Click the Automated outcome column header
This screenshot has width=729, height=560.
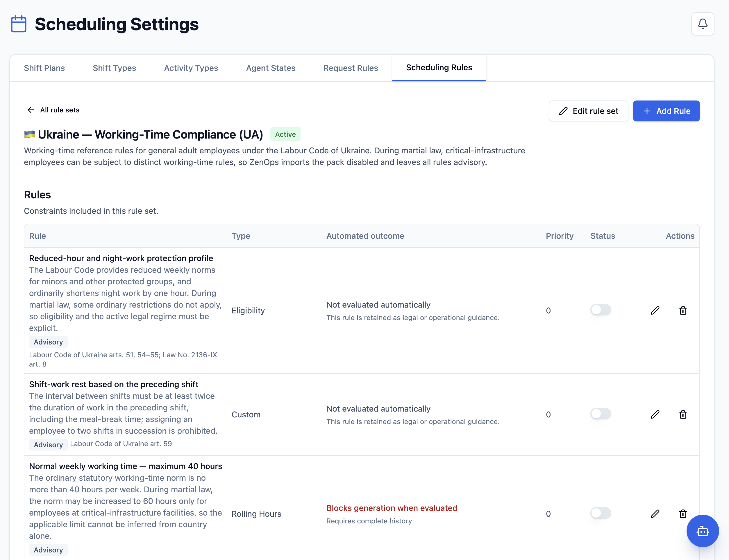tap(365, 236)
